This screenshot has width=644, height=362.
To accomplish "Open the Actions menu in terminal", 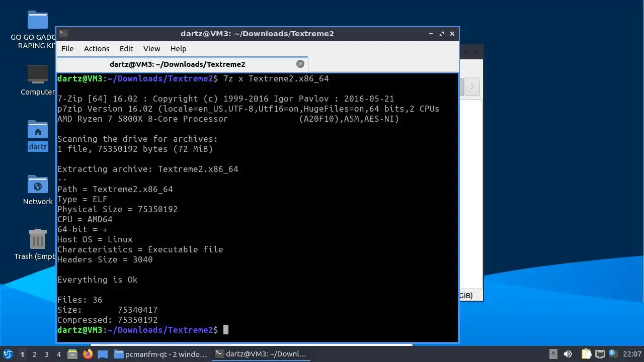I will coord(97,49).
